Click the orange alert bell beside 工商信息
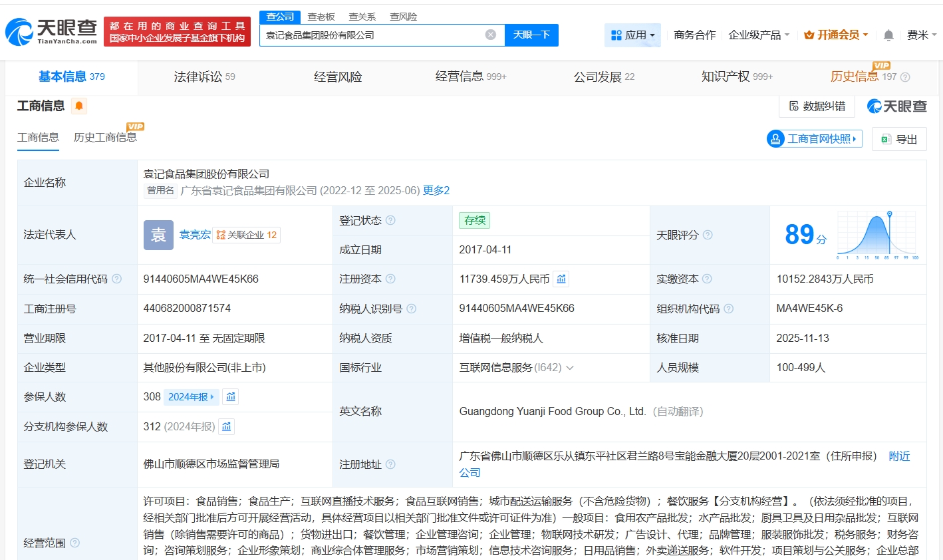The width and height of the screenshot is (943, 560). (x=79, y=106)
